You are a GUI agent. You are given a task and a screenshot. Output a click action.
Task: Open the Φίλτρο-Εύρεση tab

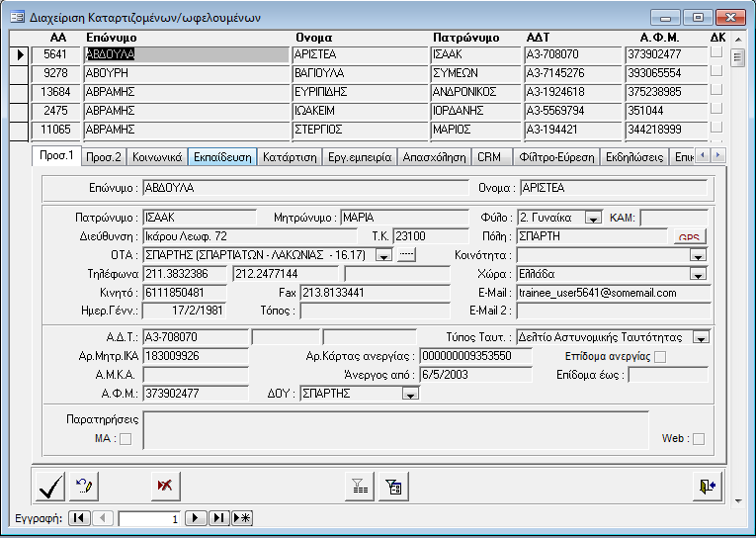click(555, 156)
